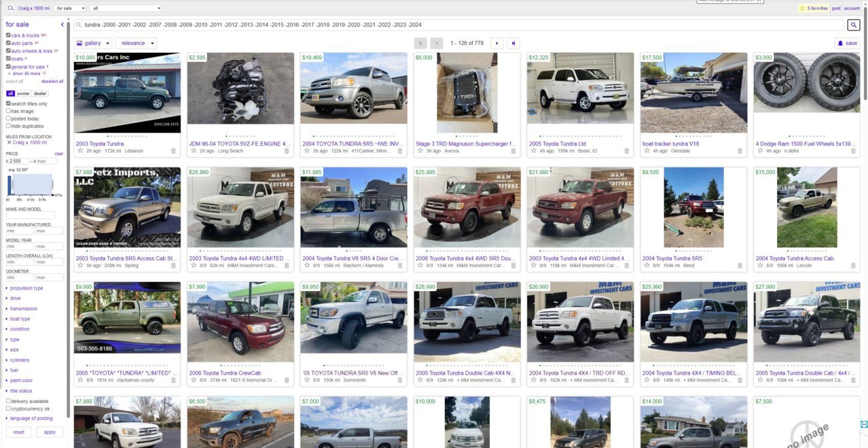Star the '05 Toyota Tundra SR5 Summerlin listing

(x=306, y=380)
